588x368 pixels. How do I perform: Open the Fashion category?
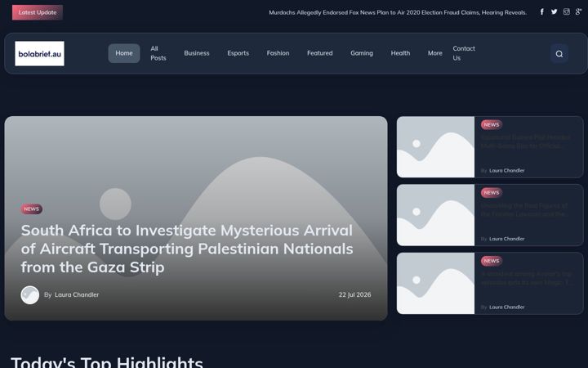coord(278,53)
